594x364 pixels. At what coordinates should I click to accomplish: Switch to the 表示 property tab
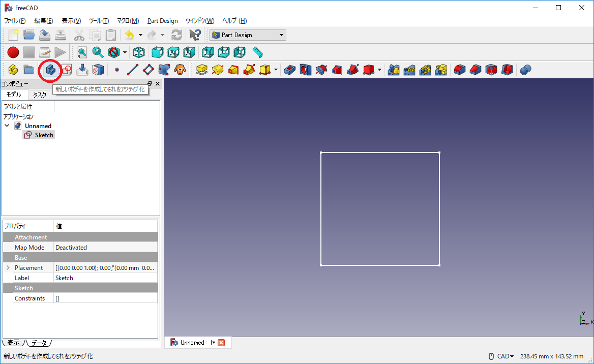[x=14, y=343]
